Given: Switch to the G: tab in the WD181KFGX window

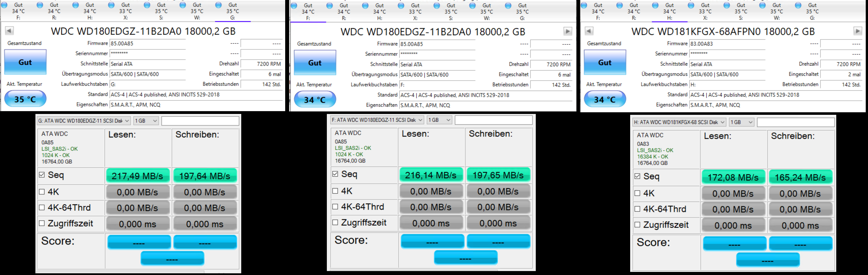Looking at the screenshot, I should click(812, 11).
